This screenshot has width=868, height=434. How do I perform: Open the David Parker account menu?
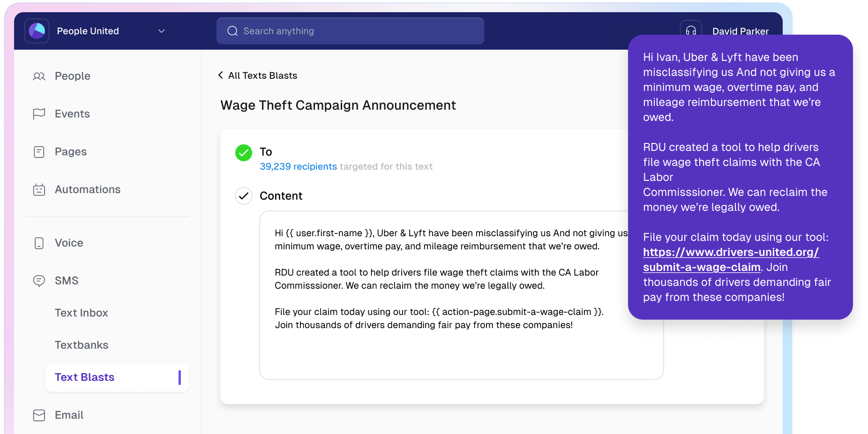pos(741,31)
